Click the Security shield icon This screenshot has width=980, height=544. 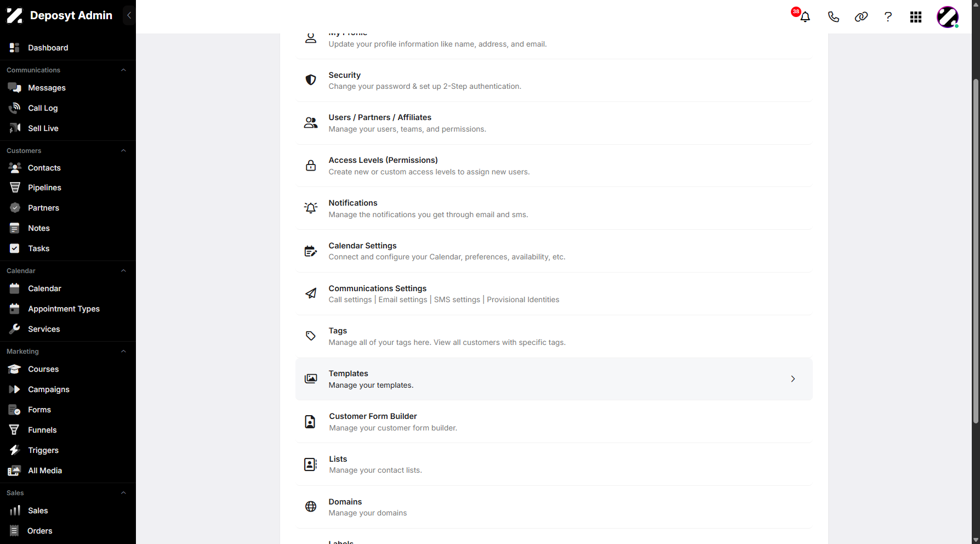(x=311, y=80)
